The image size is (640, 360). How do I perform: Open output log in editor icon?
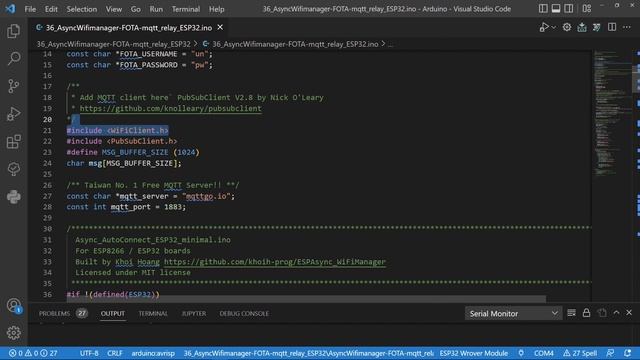602,313
